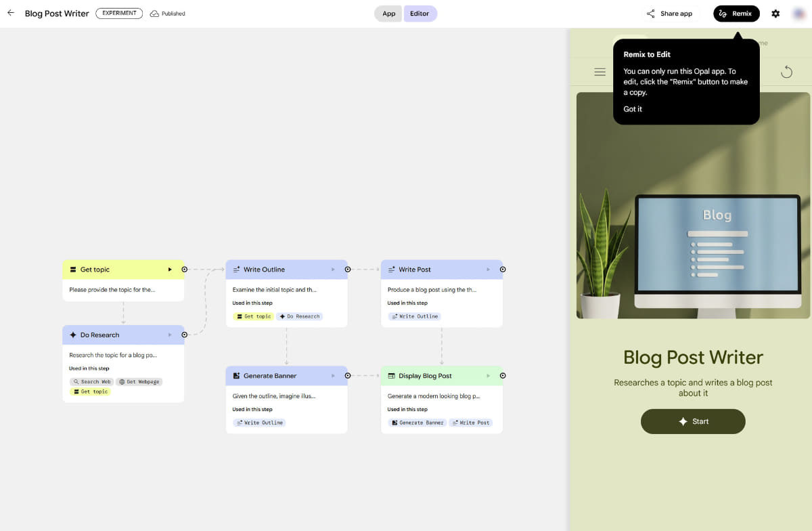The height and width of the screenshot is (531, 812).
Task: Click the Remix button
Action: 736,14
